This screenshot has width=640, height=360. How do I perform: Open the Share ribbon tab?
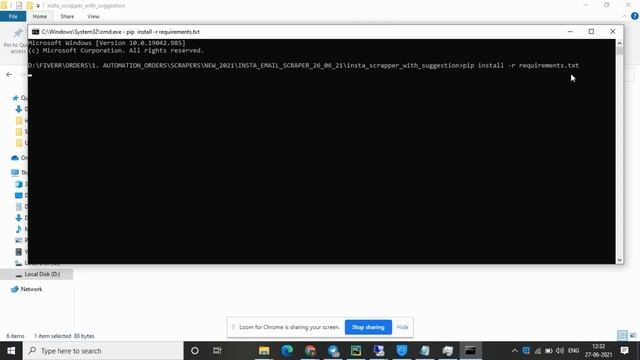click(67, 16)
